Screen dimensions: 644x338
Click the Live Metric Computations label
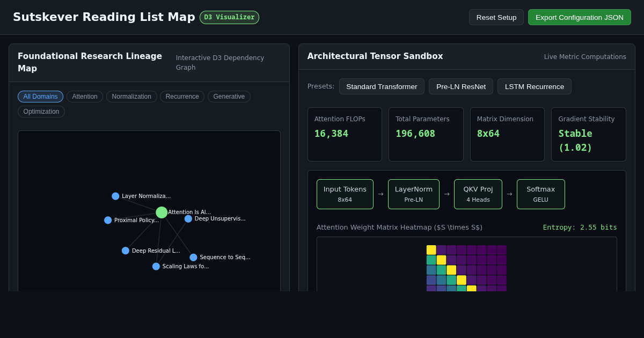click(x=585, y=57)
